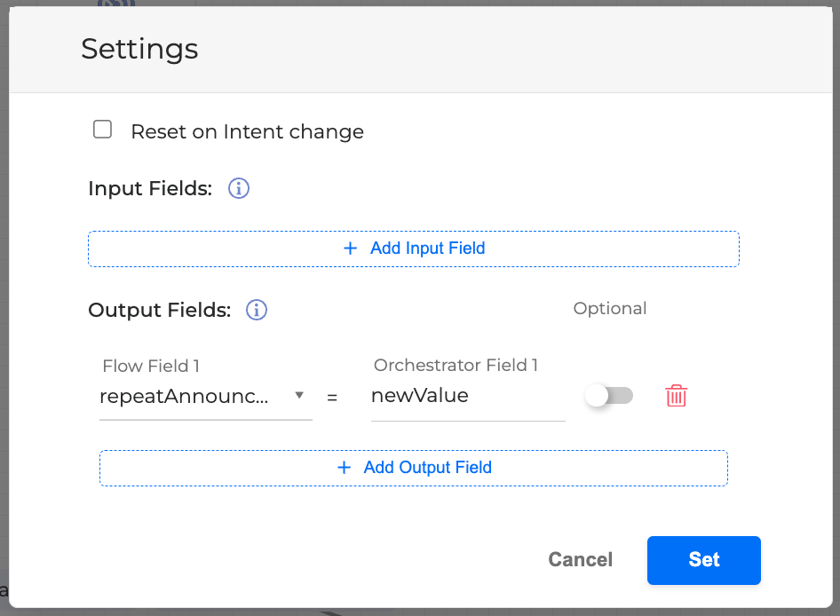This screenshot has width=840, height=616.
Task: Click the Optional column label
Action: click(x=610, y=309)
